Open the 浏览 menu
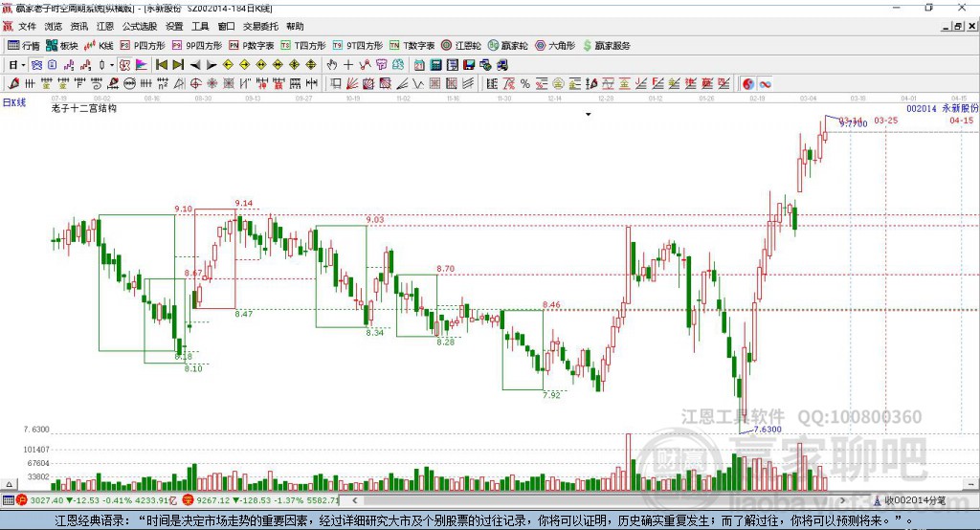Screen dimensions: 980x530 tap(54, 26)
